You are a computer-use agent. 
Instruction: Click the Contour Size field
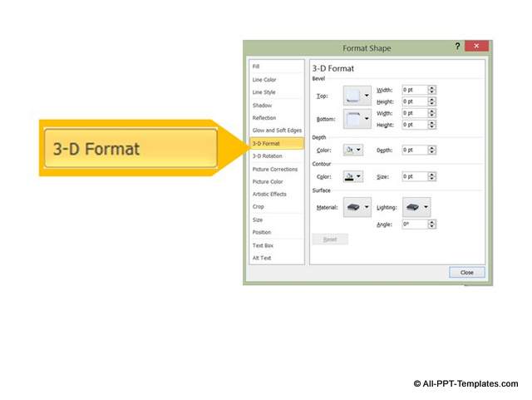coord(415,176)
